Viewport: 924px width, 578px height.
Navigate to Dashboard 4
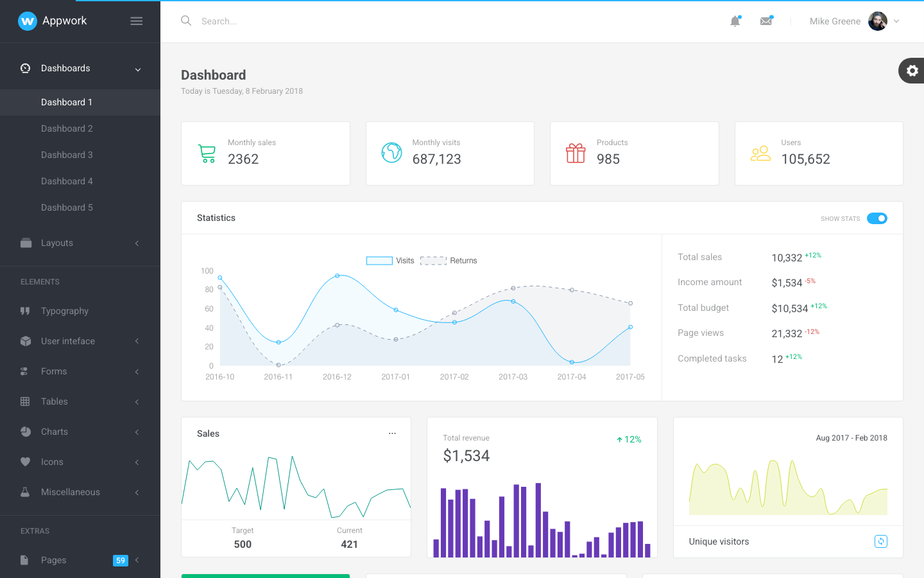click(80, 181)
